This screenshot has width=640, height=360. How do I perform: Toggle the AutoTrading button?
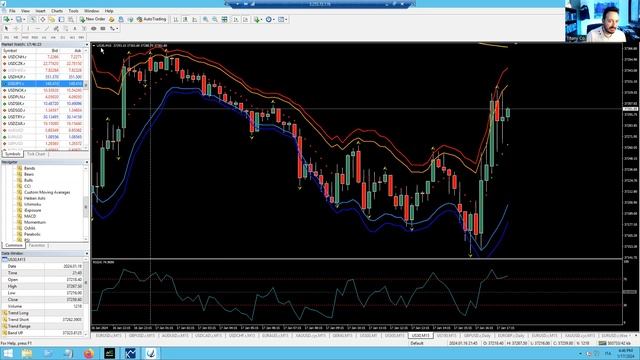click(152, 19)
